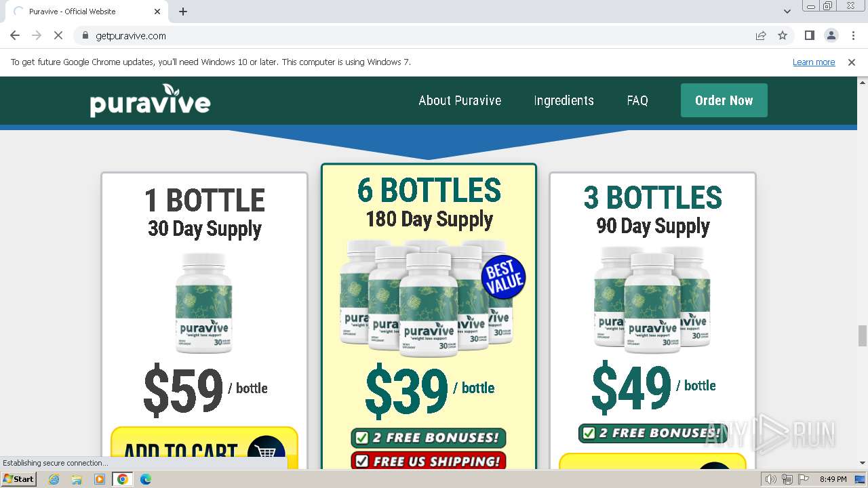Go to Ingredients section
Screen dimensions: 868x488
564,100
